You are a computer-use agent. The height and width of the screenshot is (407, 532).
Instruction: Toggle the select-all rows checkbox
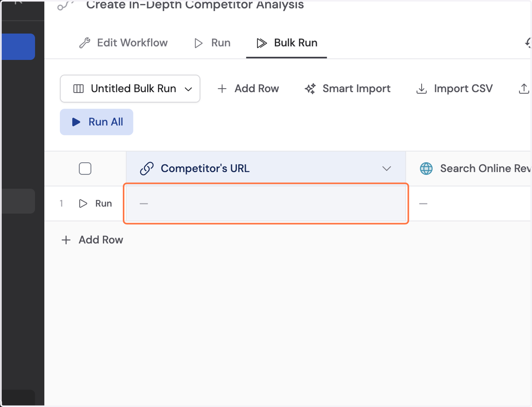85,168
